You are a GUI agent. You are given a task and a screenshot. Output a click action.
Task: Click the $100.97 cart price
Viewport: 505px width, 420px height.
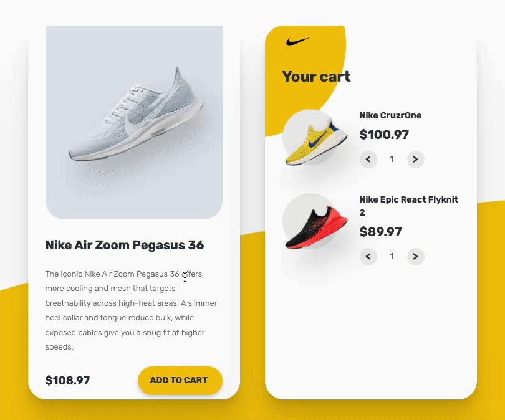384,135
